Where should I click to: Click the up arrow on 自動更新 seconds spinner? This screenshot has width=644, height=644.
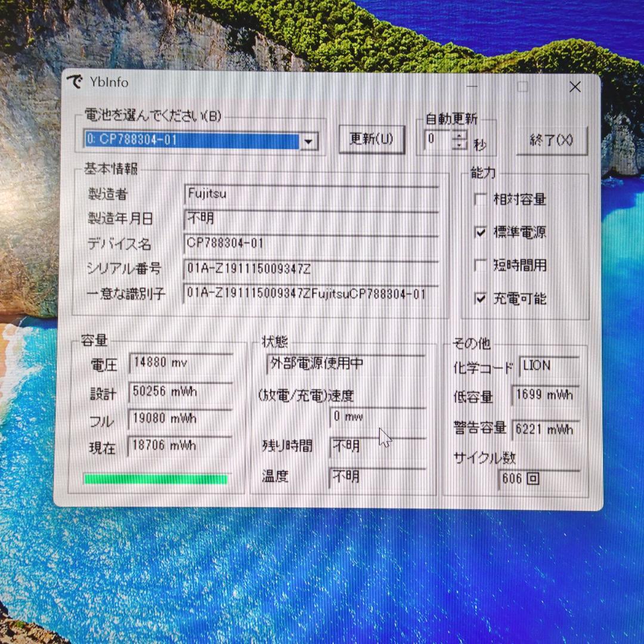click(459, 136)
